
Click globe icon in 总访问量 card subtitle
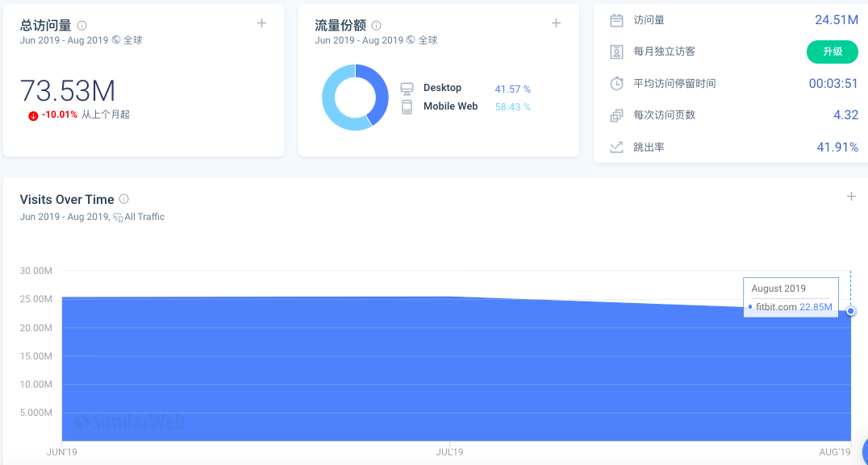click(116, 39)
